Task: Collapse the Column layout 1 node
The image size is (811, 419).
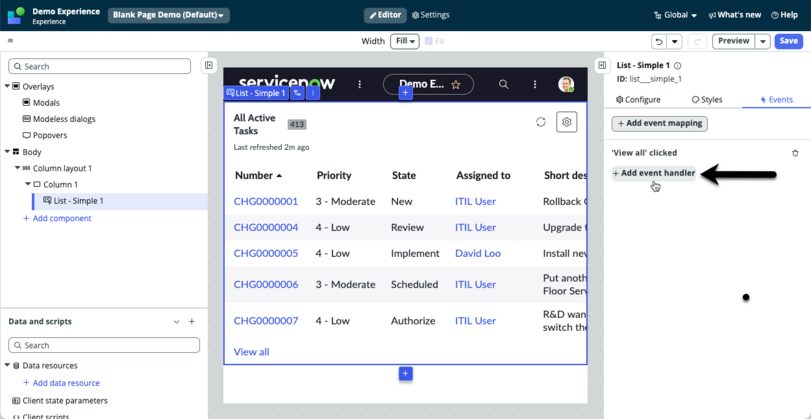Action: click(18, 168)
